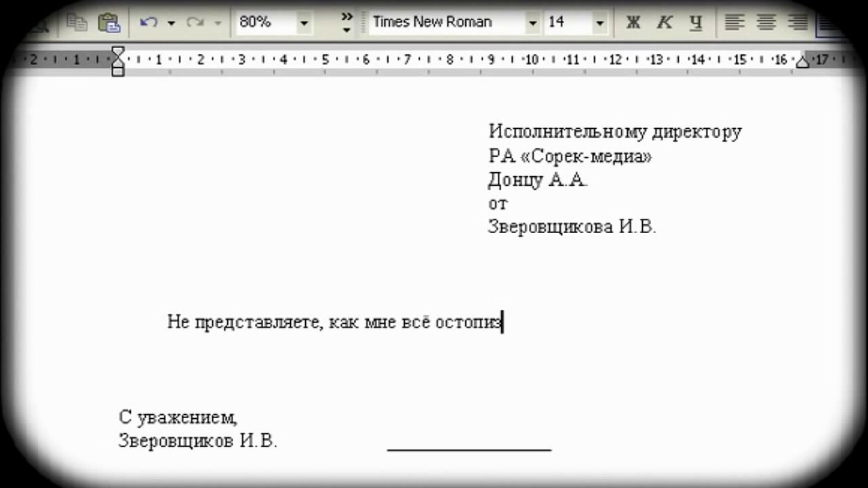The width and height of the screenshot is (868, 488).
Task: Expand the font size dropdown arrow
Action: pyautogui.click(x=599, y=23)
